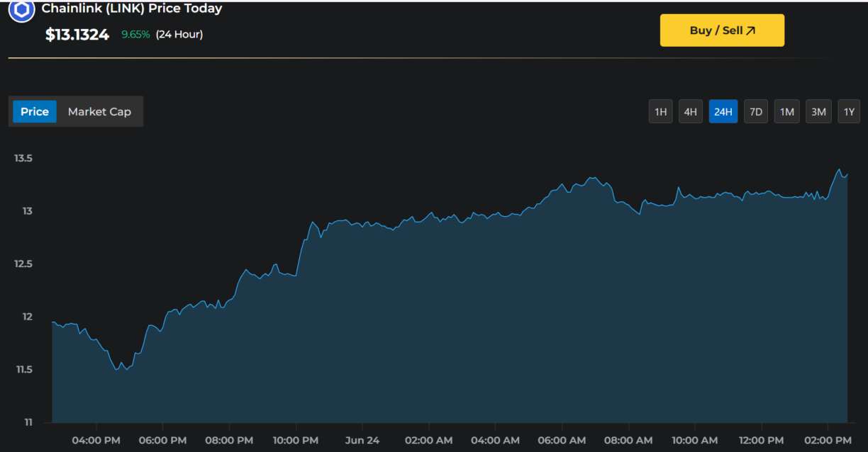
Task: Click the 10:00 PM time axis label
Action: point(295,441)
